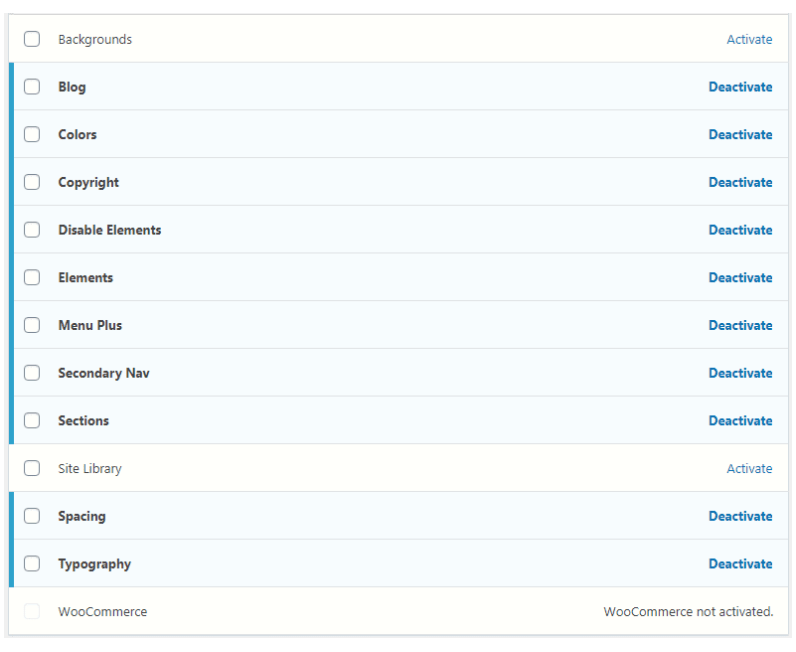Click the Blog module name
The width and height of the screenshot is (796, 652).
(x=72, y=88)
